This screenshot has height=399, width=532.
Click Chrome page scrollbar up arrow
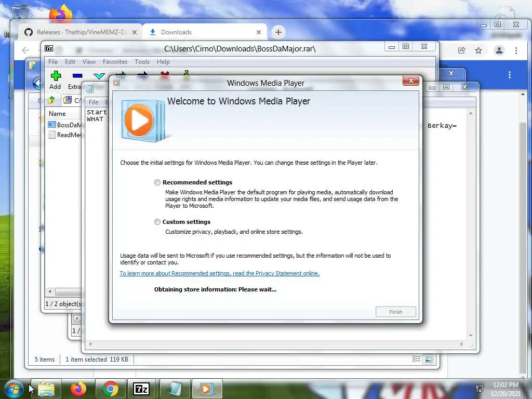pyautogui.click(x=523, y=95)
